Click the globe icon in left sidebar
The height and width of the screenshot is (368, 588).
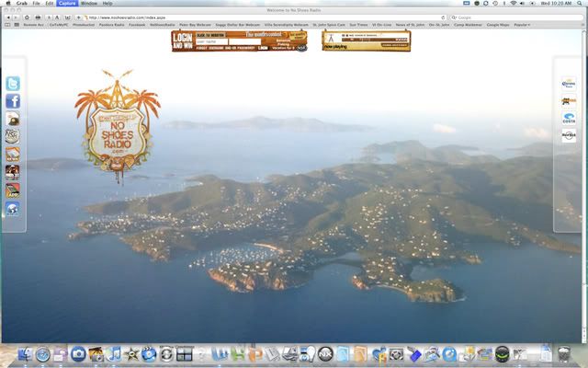[13, 208]
